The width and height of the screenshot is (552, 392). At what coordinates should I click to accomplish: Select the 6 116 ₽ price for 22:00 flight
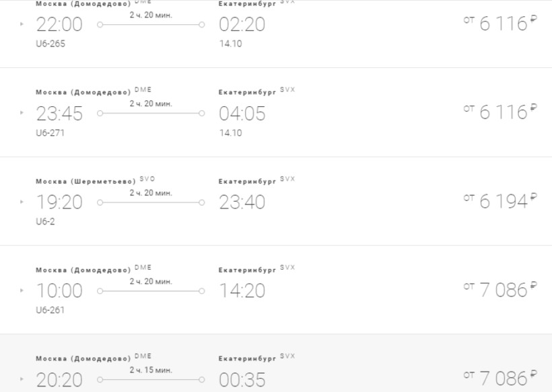[499, 24]
